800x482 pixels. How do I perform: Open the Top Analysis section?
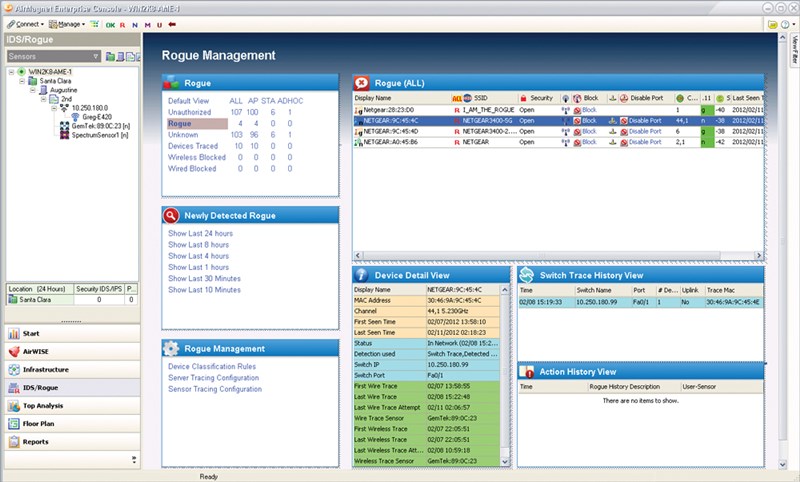(43, 406)
